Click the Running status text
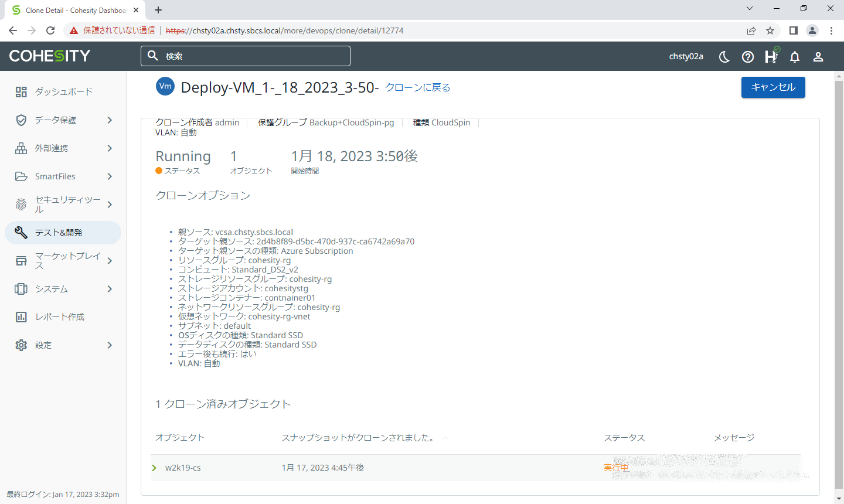This screenshot has width=844, height=504. coord(183,156)
